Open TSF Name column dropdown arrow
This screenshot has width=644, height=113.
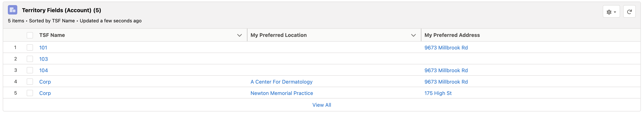click(x=239, y=35)
